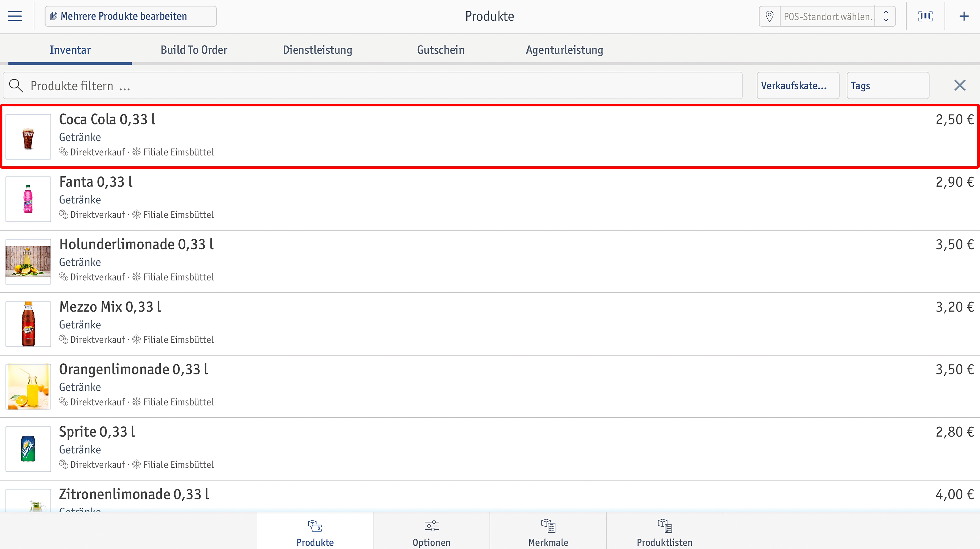Click the Sprite price 2,80 €
This screenshot has height=549, width=980.
point(955,432)
